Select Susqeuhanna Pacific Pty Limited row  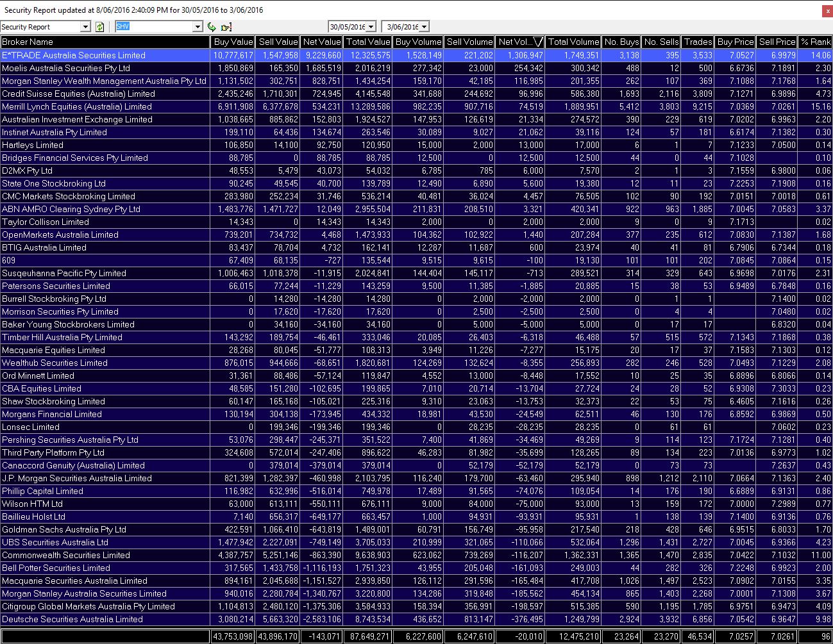(416, 273)
